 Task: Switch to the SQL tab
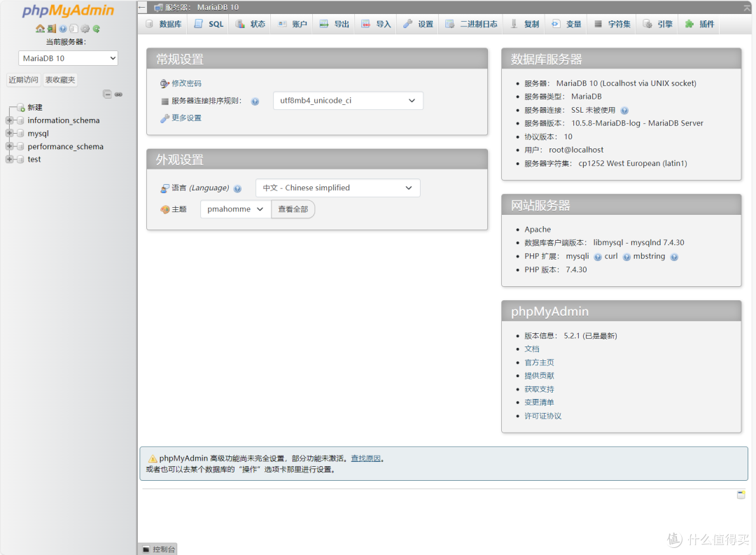pos(209,24)
